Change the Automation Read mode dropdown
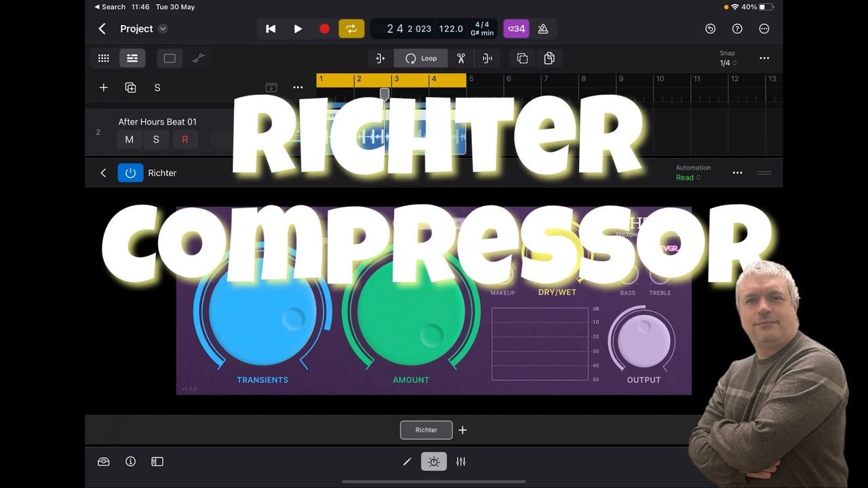 tap(688, 178)
